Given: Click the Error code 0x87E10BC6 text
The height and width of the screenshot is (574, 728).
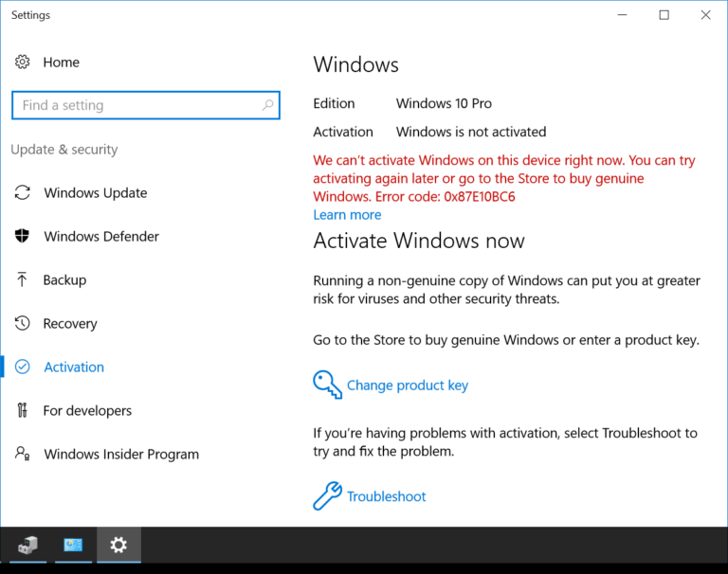Looking at the screenshot, I should 445,196.
